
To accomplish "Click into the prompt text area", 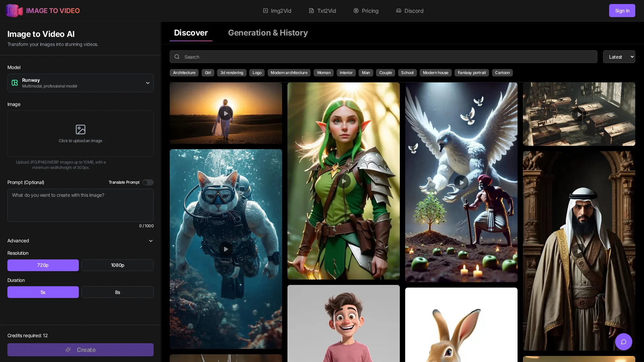I will pos(80,205).
